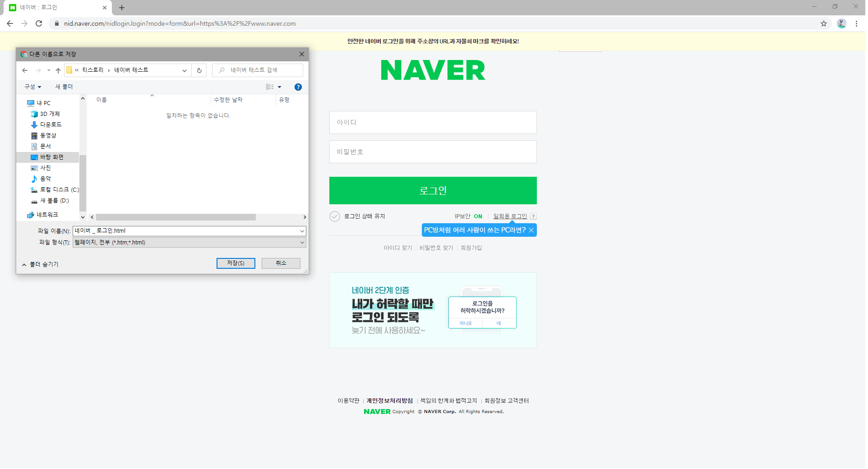Open the 파일 이름 dropdown arrow
The image size is (868, 469).
click(302, 231)
